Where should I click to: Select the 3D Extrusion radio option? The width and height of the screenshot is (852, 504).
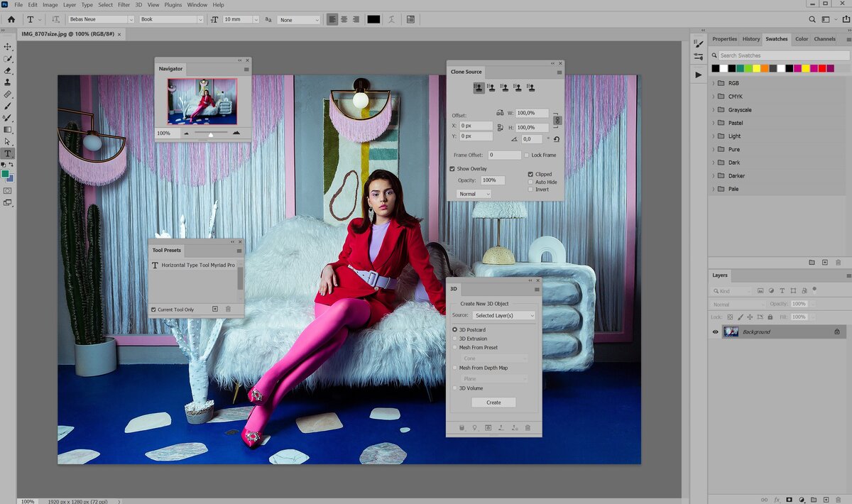point(455,339)
